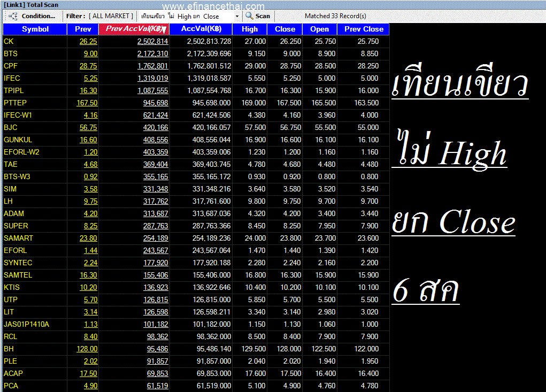Select the SIM symbol
546x392 pixels.
pyautogui.click(x=10, y=189)
